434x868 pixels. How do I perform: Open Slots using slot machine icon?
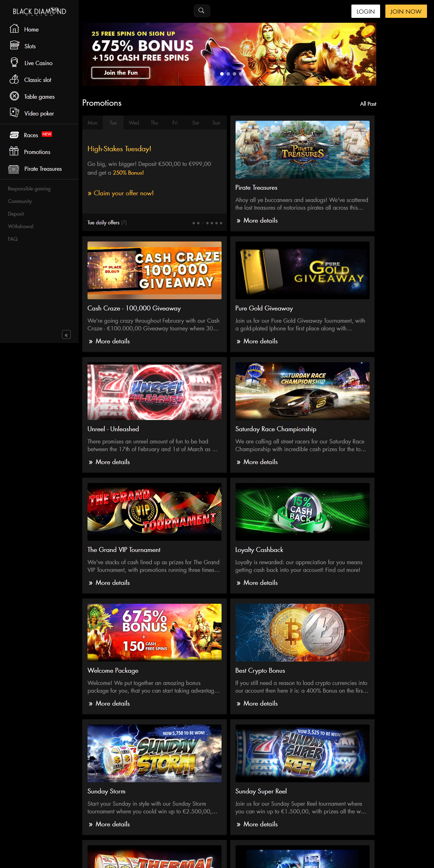click(x=14, y=45)
